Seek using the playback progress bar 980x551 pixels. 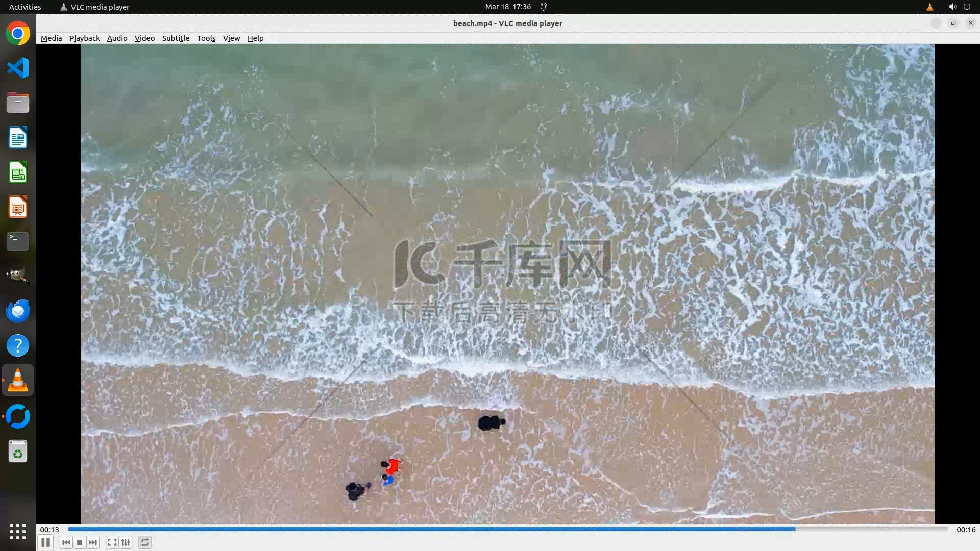point(508,529)
